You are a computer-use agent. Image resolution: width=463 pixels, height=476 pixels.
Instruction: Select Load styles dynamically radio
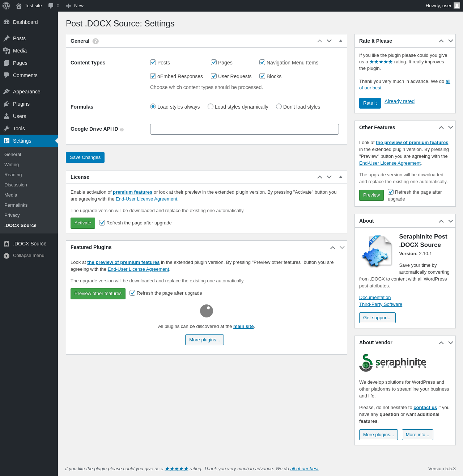[x=211, y=106]
